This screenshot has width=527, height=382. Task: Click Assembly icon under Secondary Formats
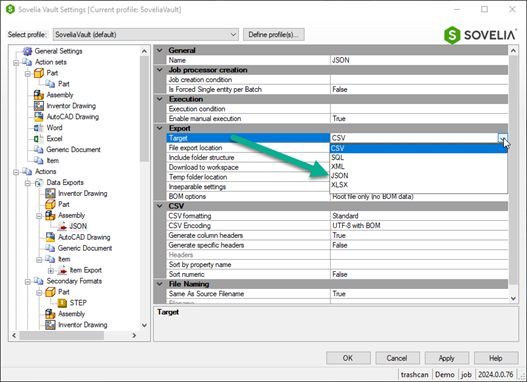click(50, 314)
